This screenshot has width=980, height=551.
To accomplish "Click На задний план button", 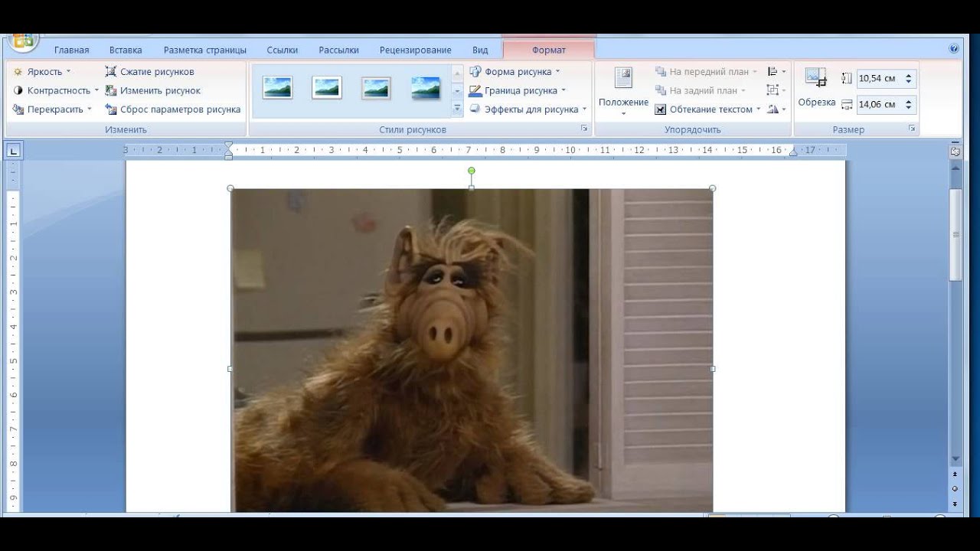I will coord(701,90).
